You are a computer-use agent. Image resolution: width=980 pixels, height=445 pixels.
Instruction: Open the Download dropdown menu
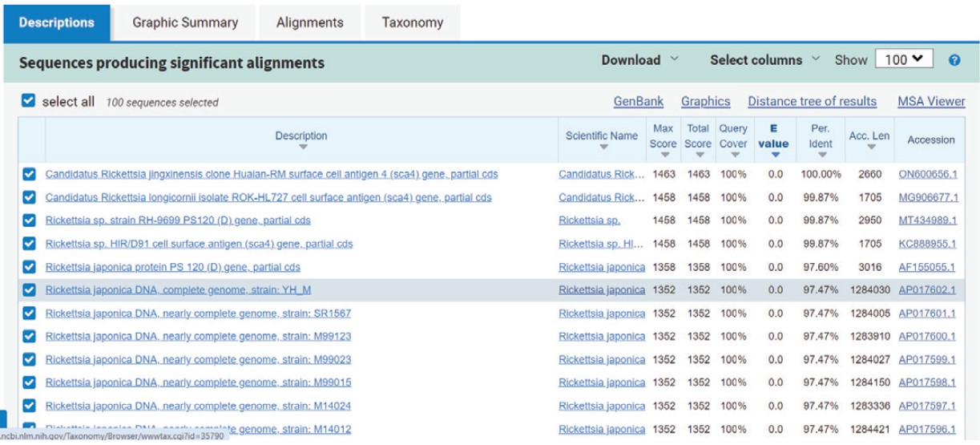coord(639,60)
